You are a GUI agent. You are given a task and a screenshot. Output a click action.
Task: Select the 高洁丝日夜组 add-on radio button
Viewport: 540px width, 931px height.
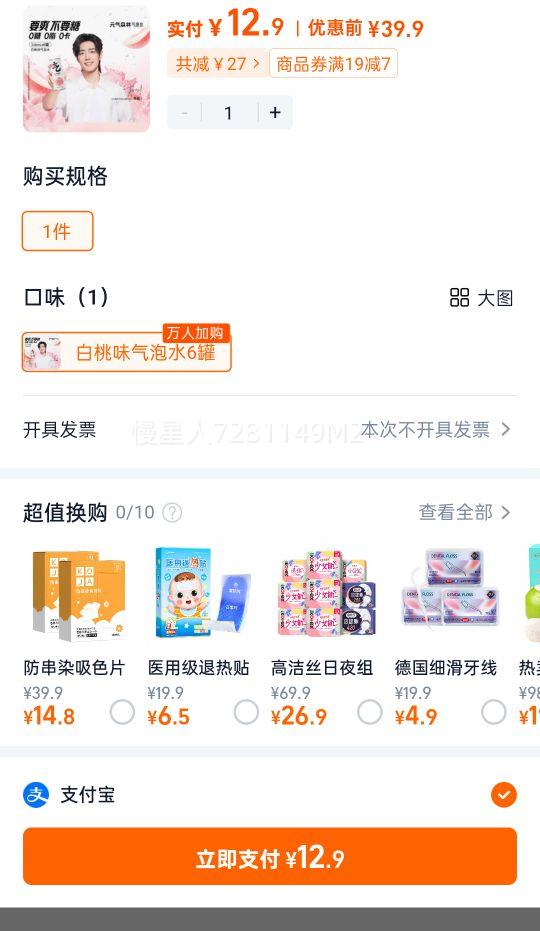click(370, 712)
